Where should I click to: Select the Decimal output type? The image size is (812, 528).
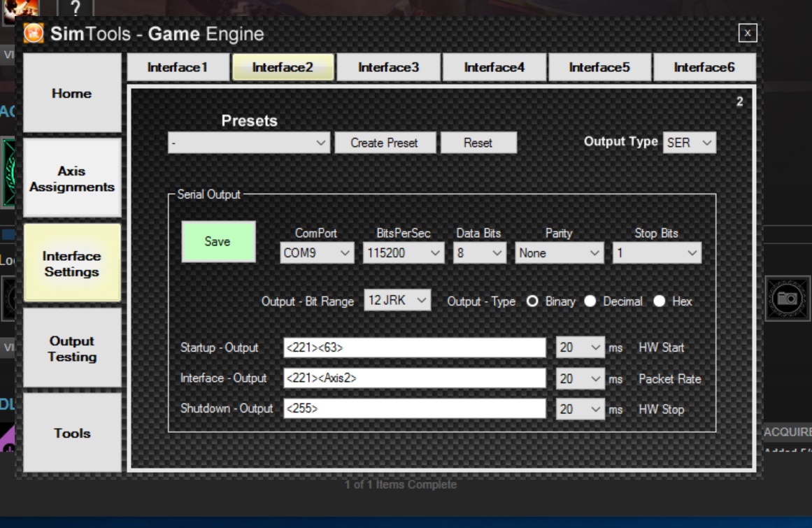coord(590,301)
